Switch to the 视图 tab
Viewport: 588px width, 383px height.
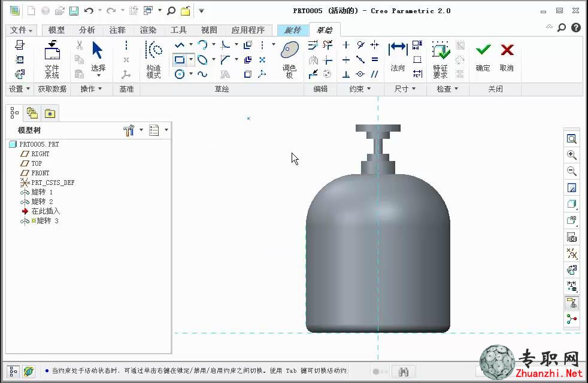[209, 30]
